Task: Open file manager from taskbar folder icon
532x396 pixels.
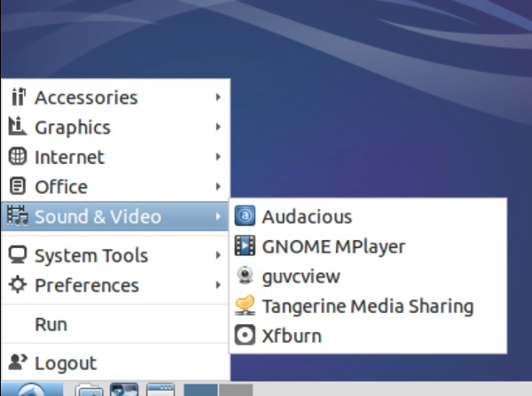Action: tap(90, 390)
